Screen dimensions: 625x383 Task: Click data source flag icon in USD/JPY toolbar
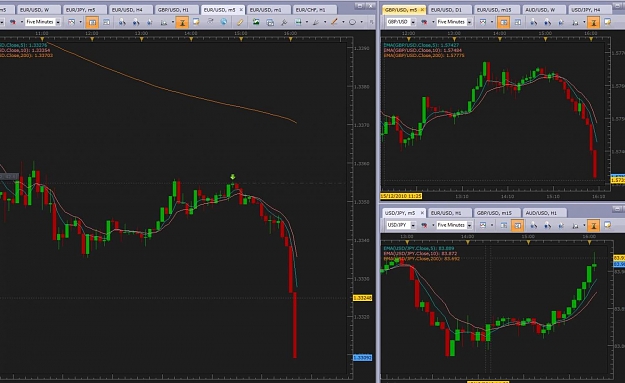point(424,225)
